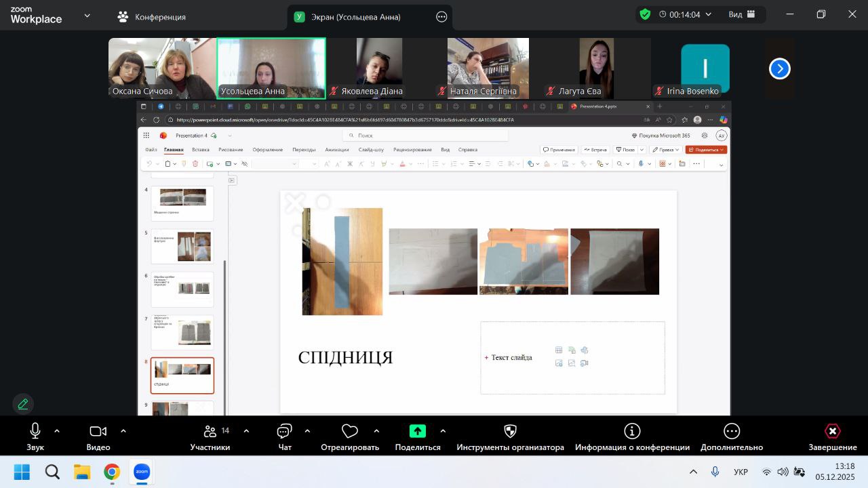
Task: Select the Экран (Усольцева Анна) tab
Action: [x=357, y=17]
